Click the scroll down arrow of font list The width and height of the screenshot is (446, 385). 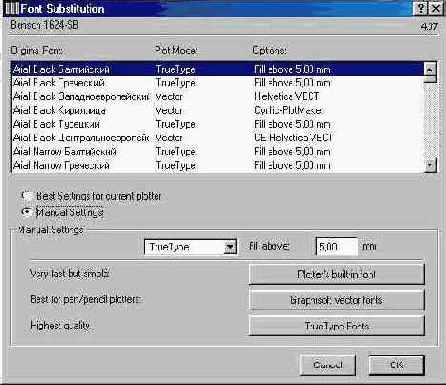(x=430, y=165)
